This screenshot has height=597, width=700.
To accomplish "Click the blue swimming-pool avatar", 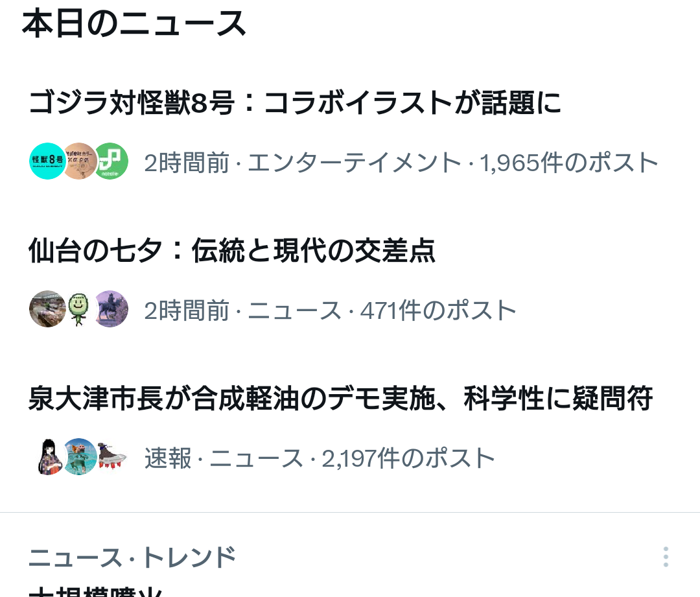I will 80,457.
